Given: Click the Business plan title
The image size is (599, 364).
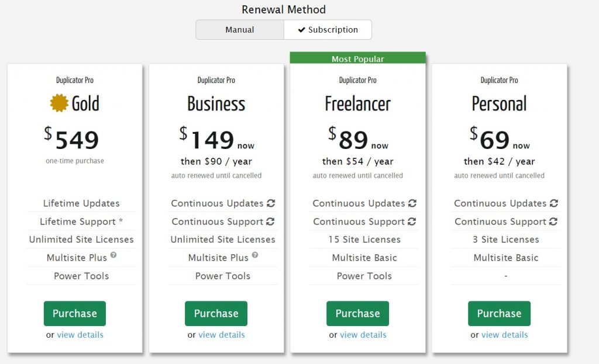Looking at the screenshot, I should (216, 104).
